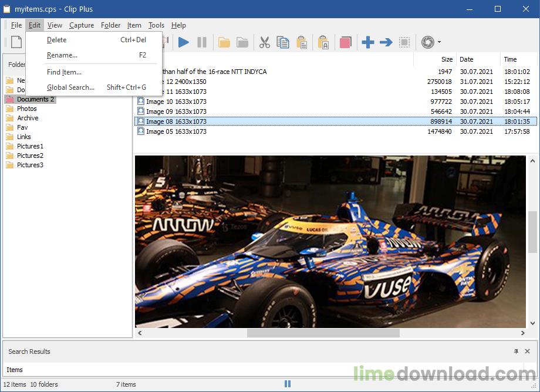Open the Folder menu
The height and width of the screenshot is (392, 540).
(110, 25)
